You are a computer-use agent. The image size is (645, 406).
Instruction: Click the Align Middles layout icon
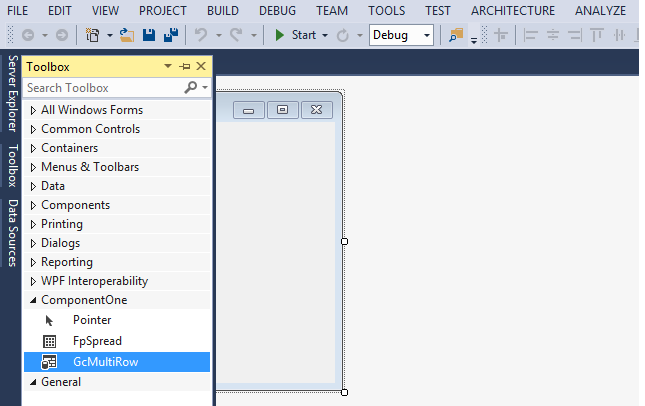click(619, 35)
